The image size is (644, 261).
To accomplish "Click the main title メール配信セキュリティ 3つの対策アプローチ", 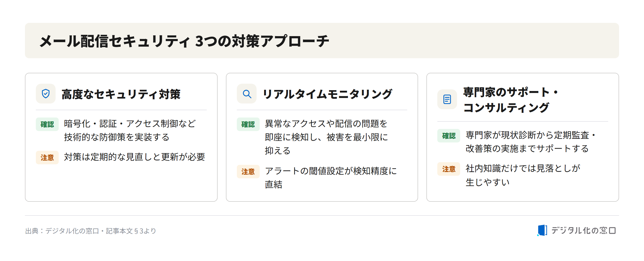I will [184, 41].
